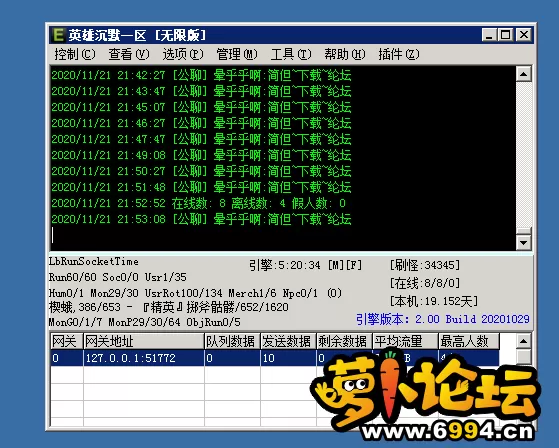Click the Run60/60 Soc0/0 Usr1/35 line
Screen dimensions: 559x448
(118, 277)
